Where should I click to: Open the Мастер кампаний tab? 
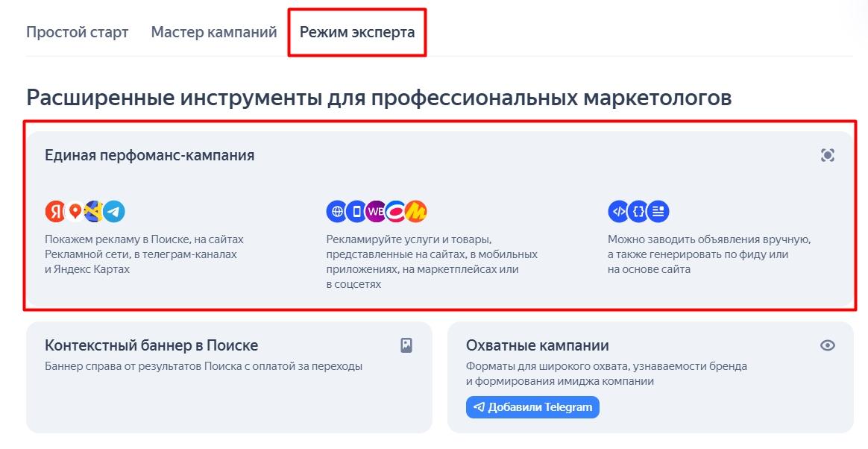(214, 32)
